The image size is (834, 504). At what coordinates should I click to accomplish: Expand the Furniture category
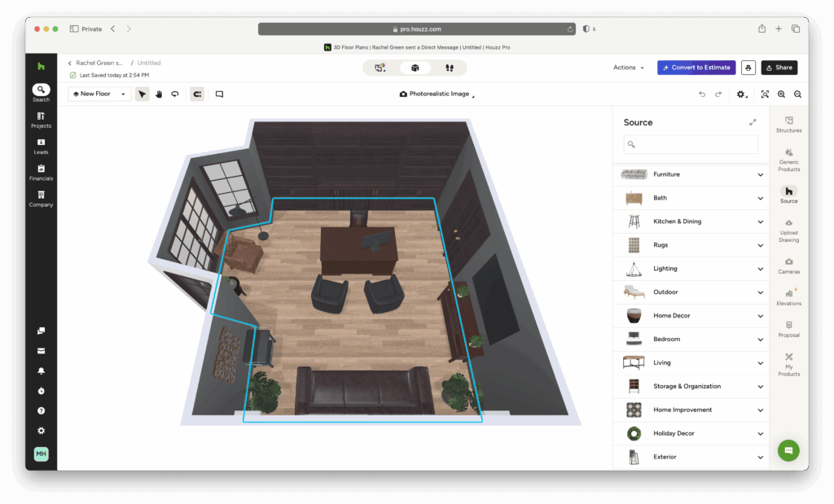(x=690, y=173)
